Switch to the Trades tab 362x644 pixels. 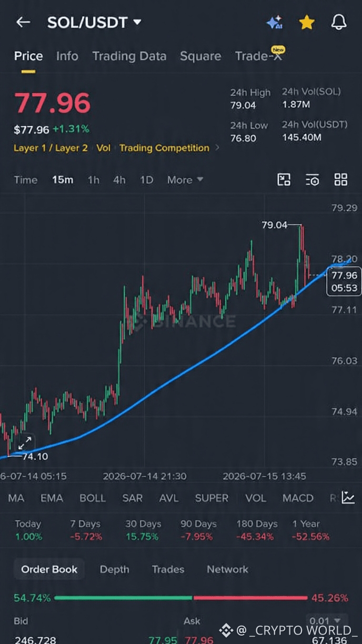168,569
